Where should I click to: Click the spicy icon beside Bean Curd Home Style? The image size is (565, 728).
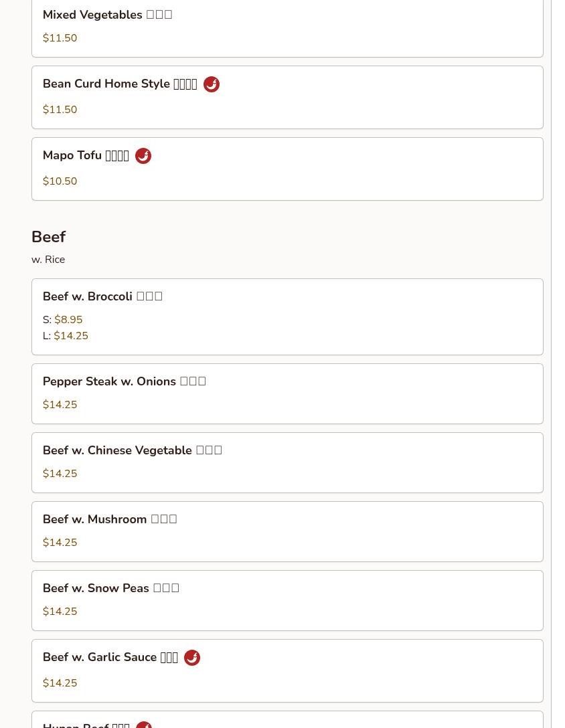coord(212,84)
